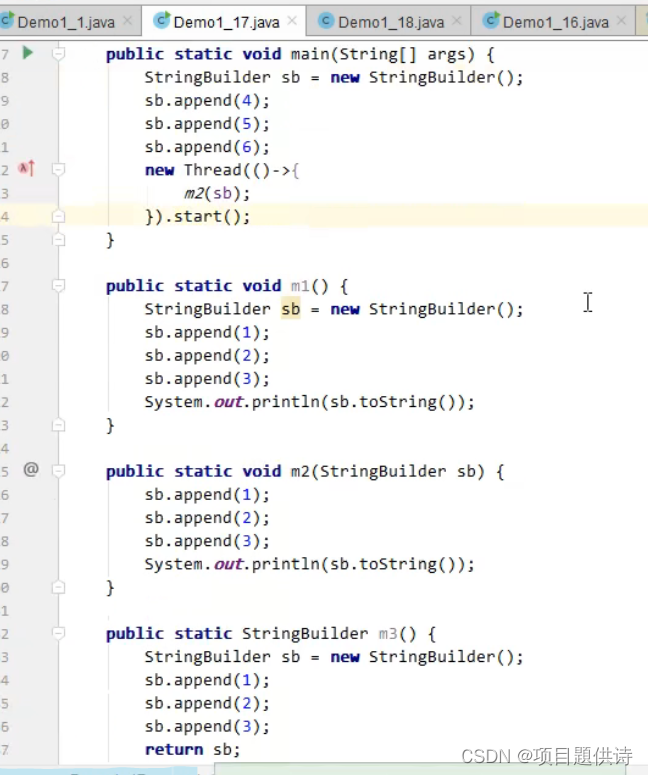Click sb.append(2) inside m2
This screenshot has height=775, width=648.
click(x=207, y=517)
